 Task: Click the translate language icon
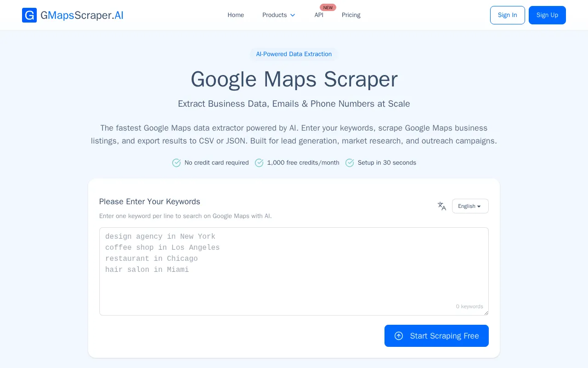(x=442, y=206)
